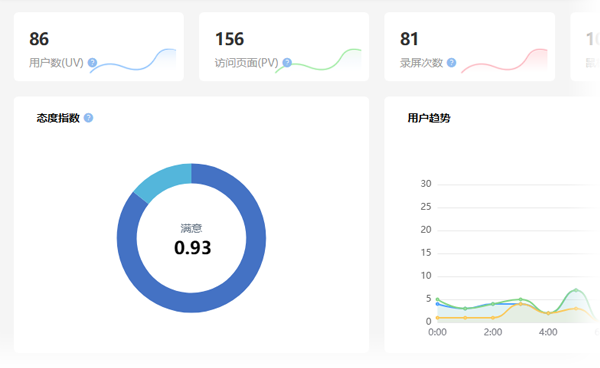Click the help icon beside 录屏次数

click(452, 63)
